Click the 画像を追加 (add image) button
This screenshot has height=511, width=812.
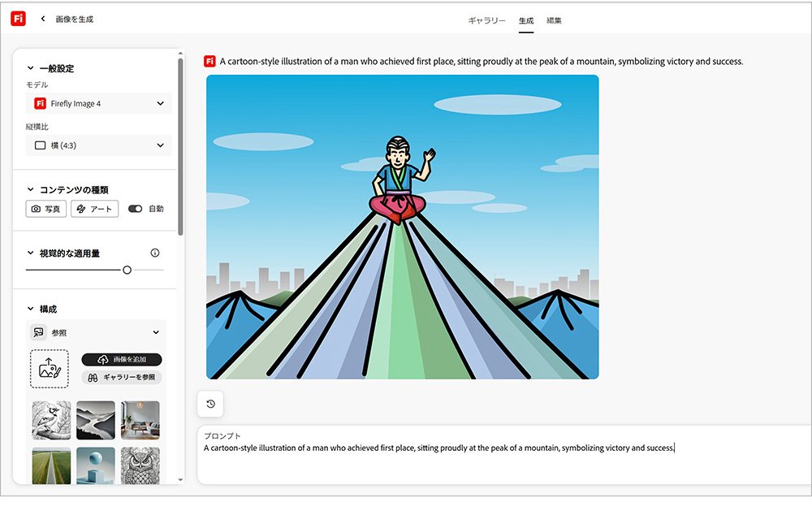pos(122,359)
